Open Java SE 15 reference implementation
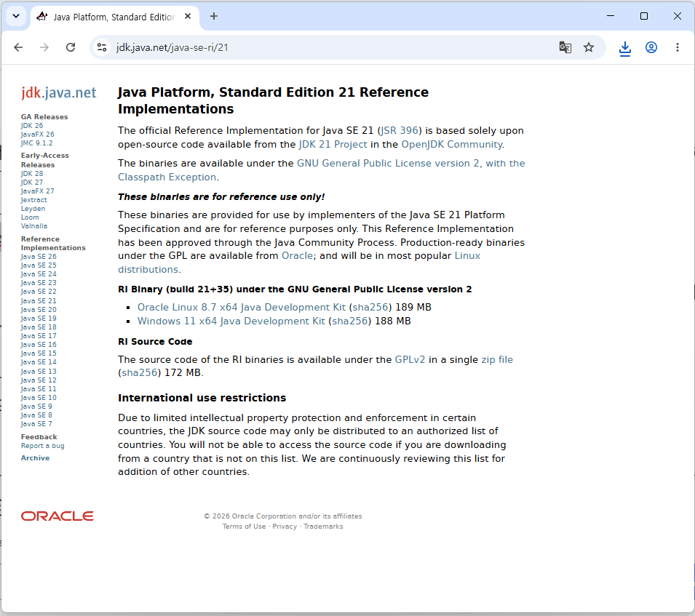695x616 pixels. click(39, 353)
